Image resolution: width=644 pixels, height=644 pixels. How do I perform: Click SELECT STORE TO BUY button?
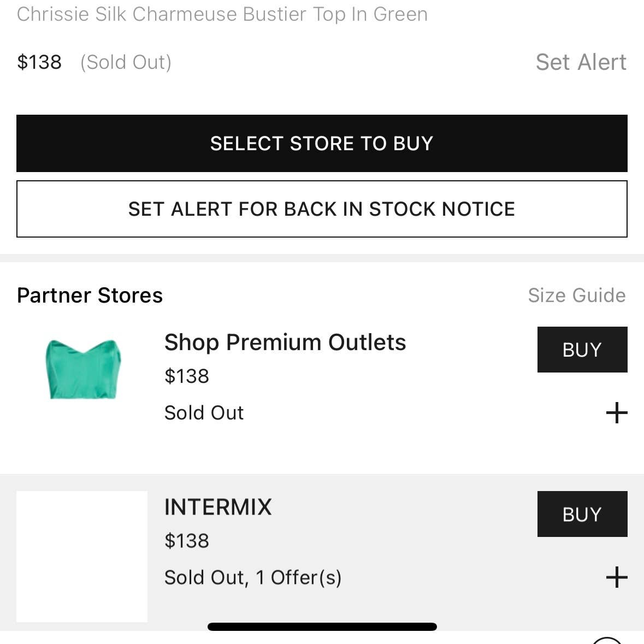point(322,143)
